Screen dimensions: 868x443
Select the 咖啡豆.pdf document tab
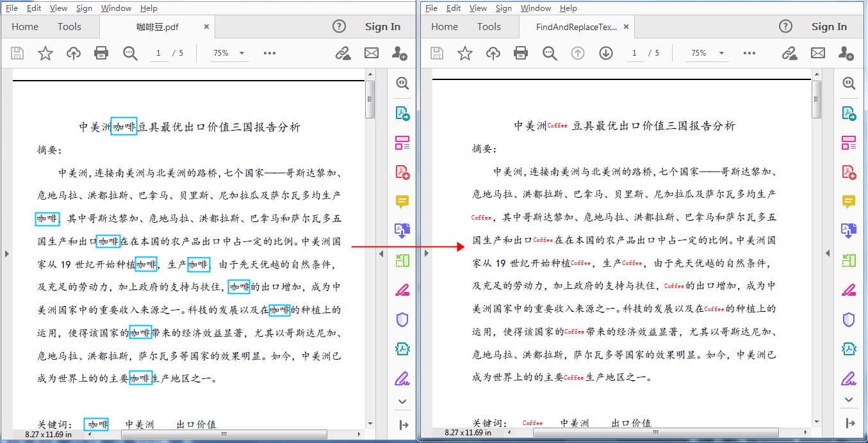pos(157,27)
